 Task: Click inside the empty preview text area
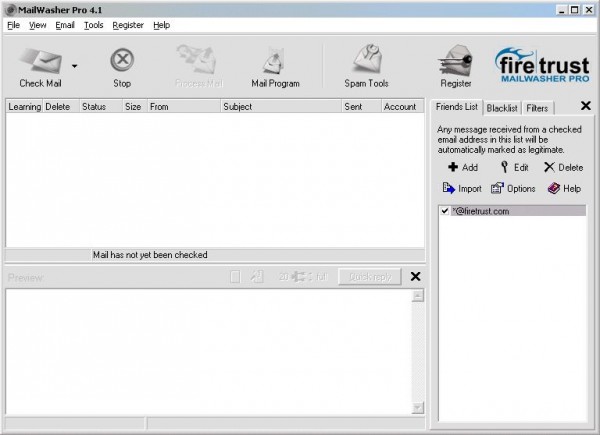tap(209, 352)
